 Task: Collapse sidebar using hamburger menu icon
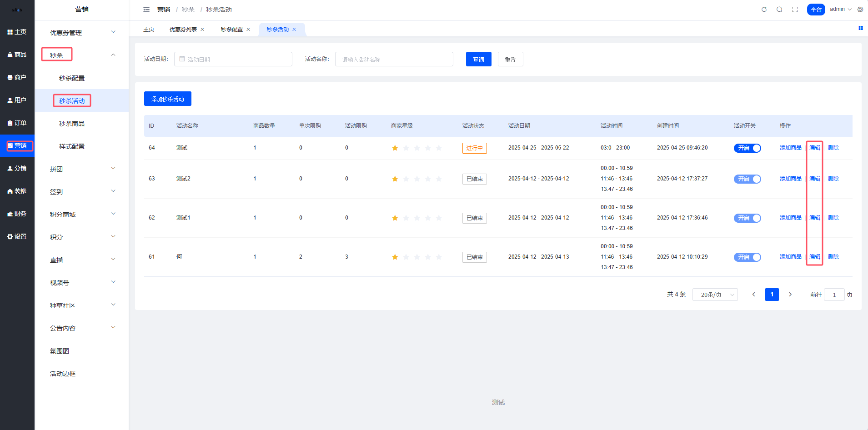146,10
